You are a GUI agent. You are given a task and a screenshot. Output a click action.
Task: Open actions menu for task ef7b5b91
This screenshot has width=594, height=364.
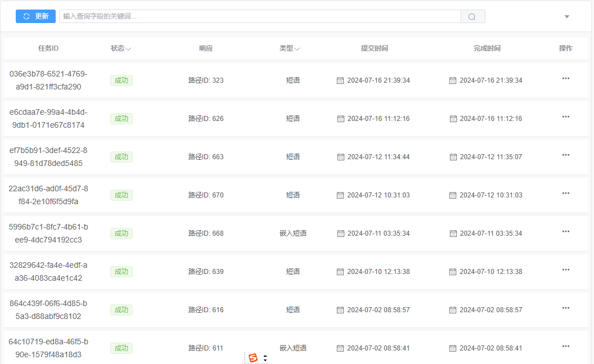coord(565,155)
